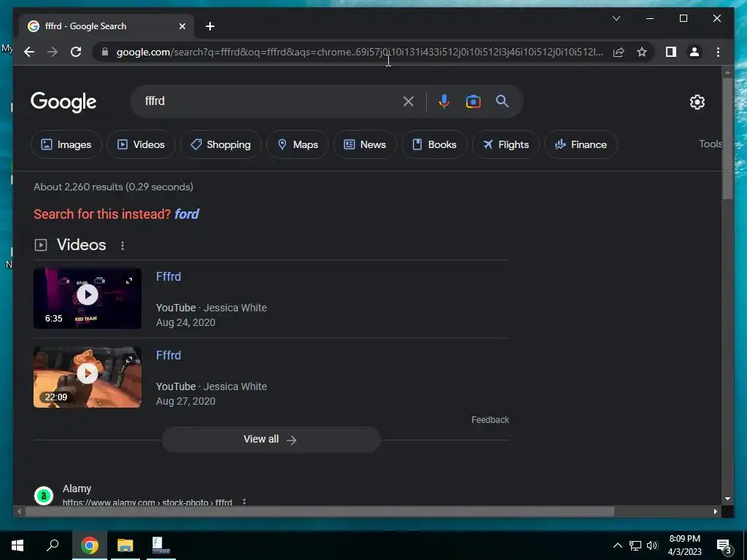
Task: Click Chrome icon in taskbar
Action: 90,545
